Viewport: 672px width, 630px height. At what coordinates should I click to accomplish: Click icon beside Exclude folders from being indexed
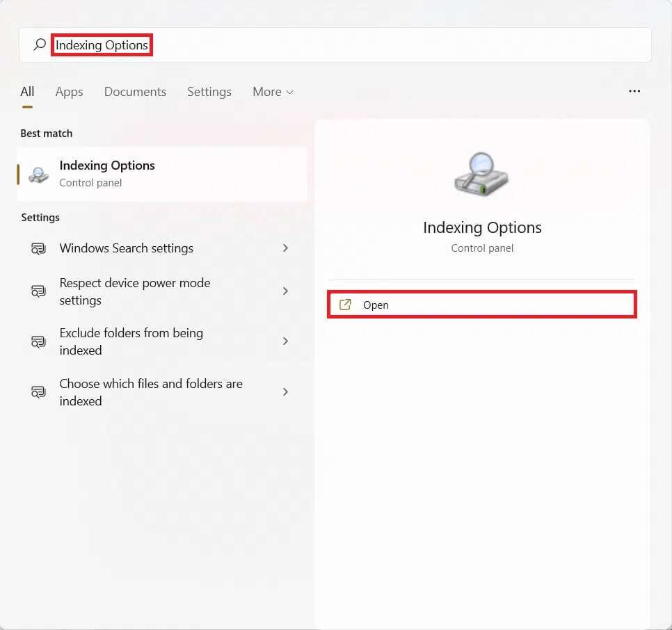38,341
